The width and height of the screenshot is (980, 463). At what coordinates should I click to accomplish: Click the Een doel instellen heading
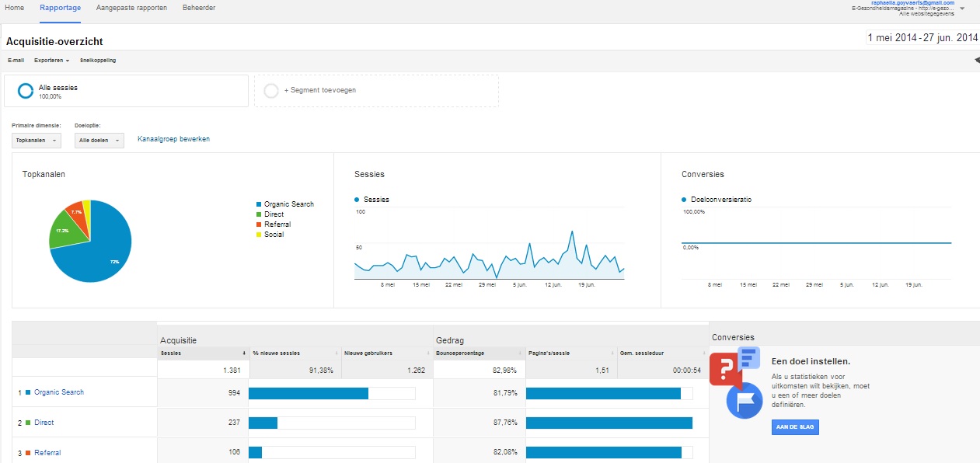click(811, 361)
